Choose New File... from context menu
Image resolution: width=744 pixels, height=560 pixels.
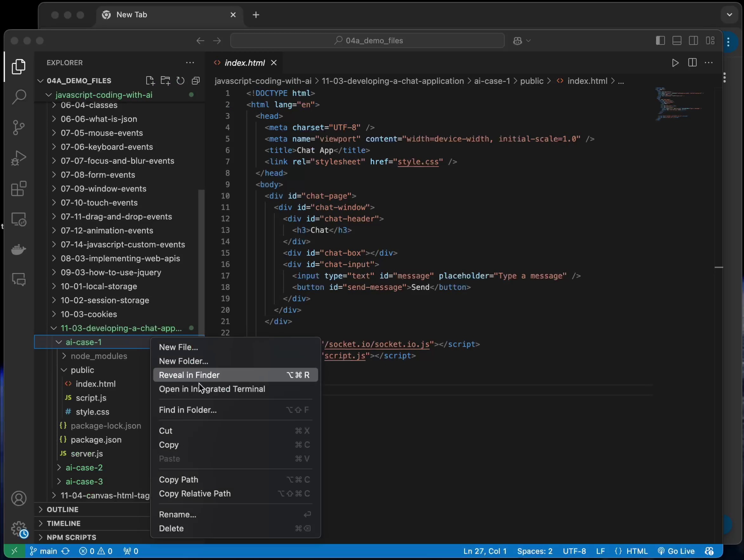[x=236, y=347]
